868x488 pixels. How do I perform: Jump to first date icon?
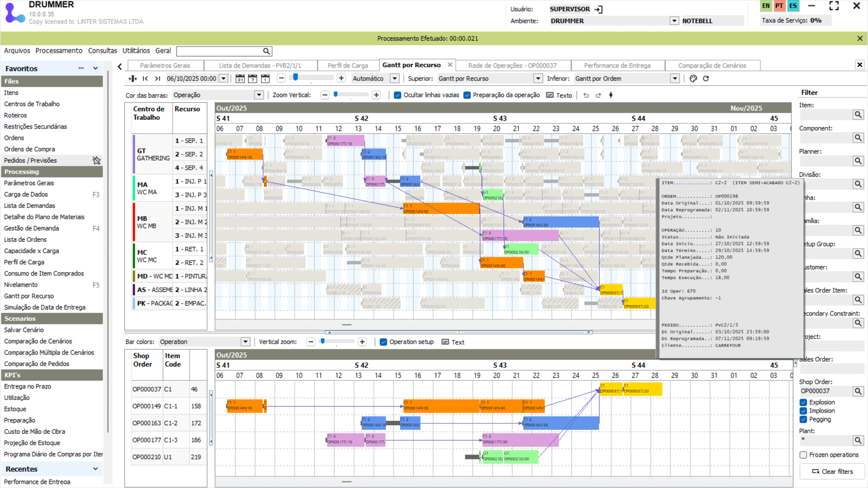[145, 79]
